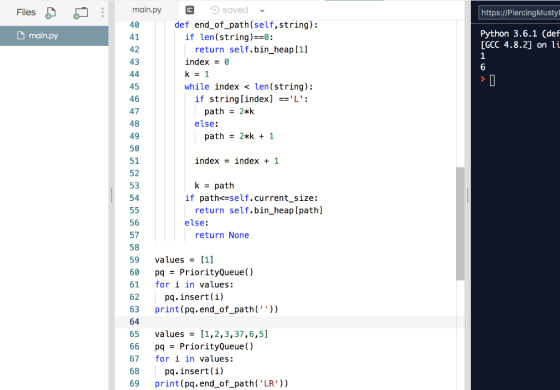
Task: Click the editor vertical scrollbar thumb
Action: (x=460, y=224)
